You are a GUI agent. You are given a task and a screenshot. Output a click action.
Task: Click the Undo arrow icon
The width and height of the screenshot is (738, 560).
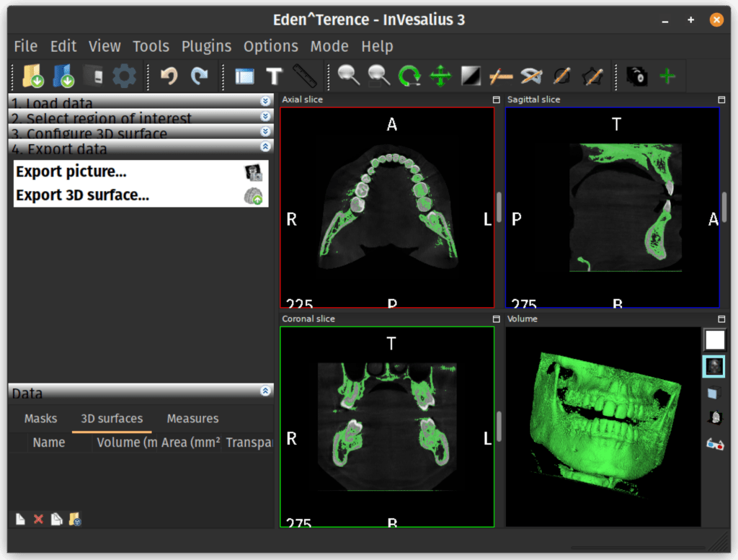pos(169,76)
